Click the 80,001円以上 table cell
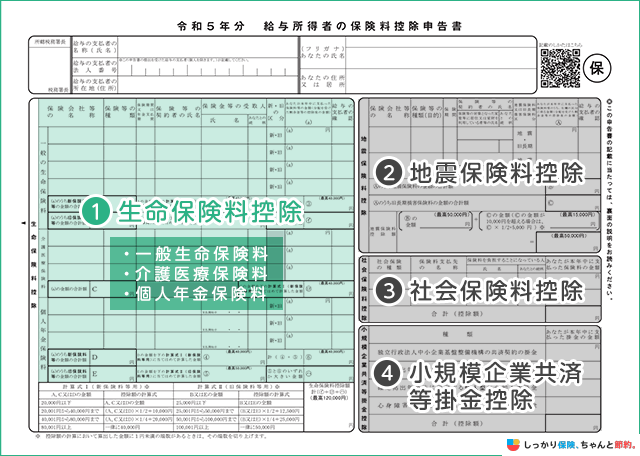This screenshot has height=456, width=640. tap(71, 427)
